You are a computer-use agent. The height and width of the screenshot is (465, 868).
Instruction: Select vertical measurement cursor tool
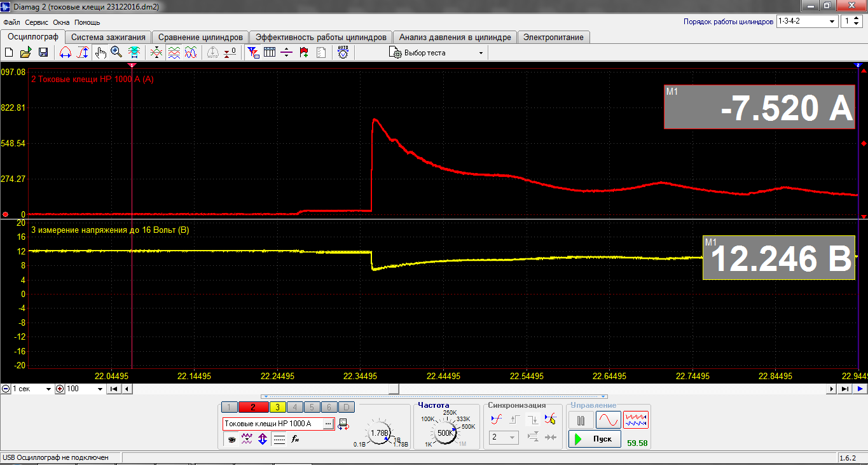pyautogui.click(x=82, y=53)
